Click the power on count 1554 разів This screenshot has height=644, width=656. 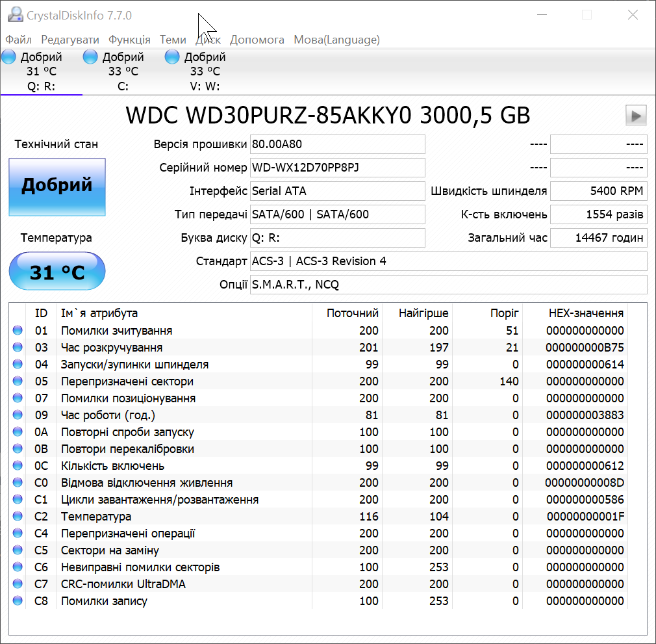pyautogui.click(x=599, y=214)
